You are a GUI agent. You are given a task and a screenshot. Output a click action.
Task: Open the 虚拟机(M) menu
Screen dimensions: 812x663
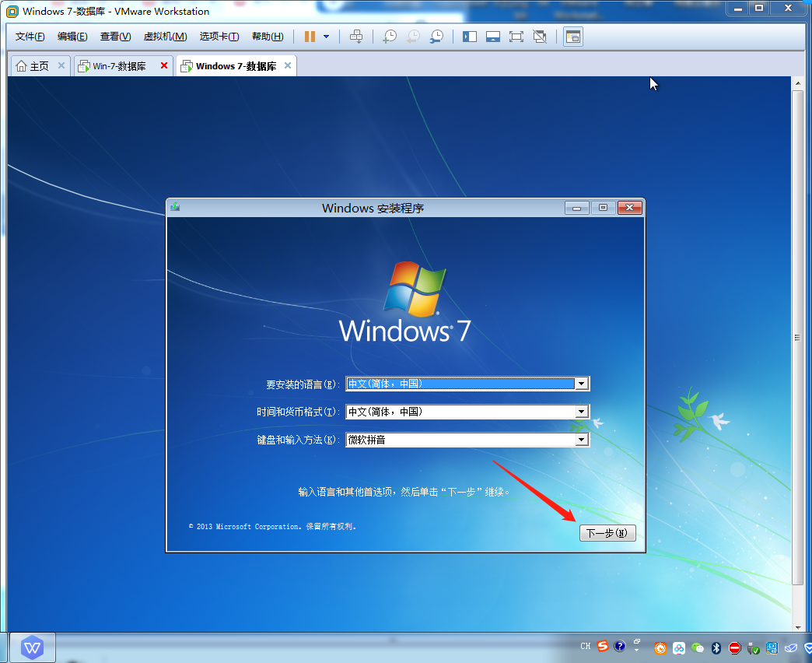click(x=165, y=37)
